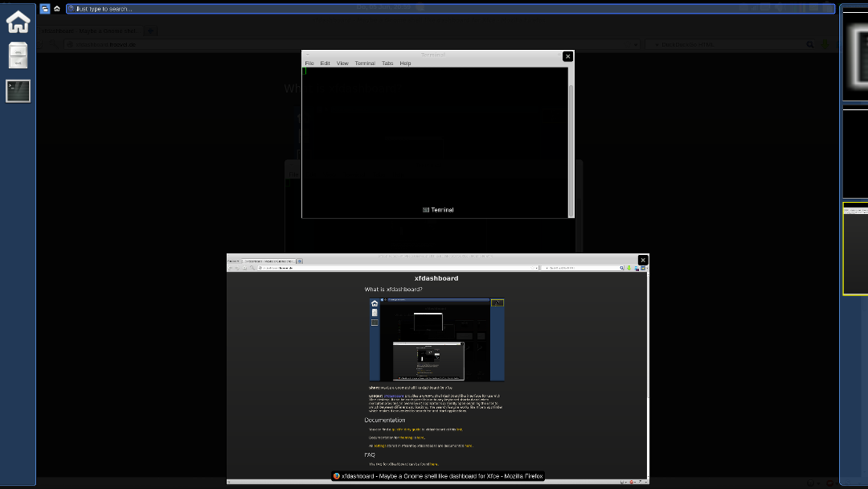Activate the Firefox xfdashboard window preview

[x=437, y=370]
